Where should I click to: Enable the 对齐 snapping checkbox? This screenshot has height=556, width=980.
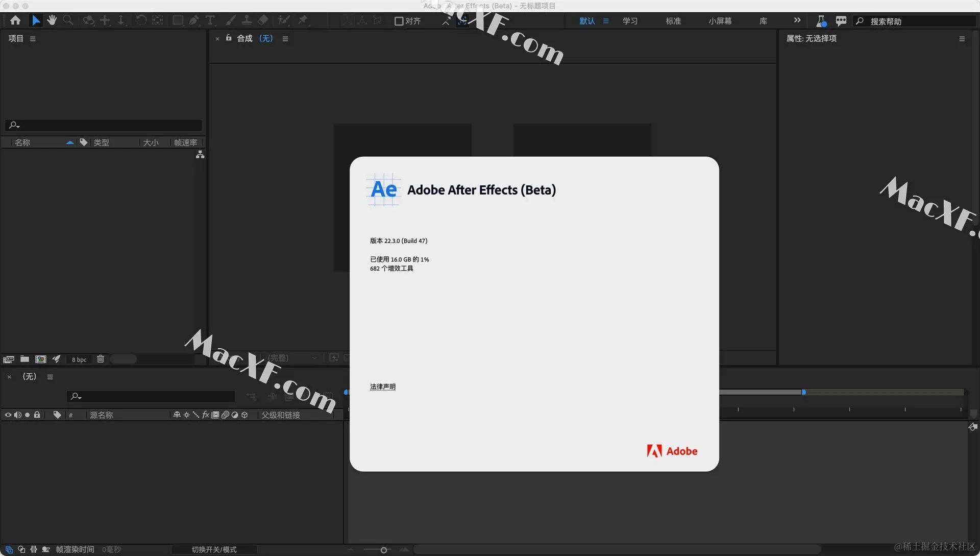point(399,21)
